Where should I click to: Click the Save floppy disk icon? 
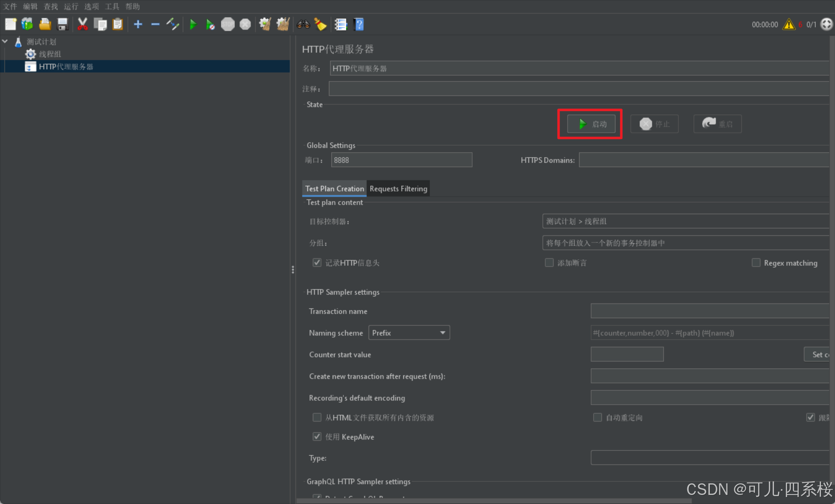click(x=62, y=24)
